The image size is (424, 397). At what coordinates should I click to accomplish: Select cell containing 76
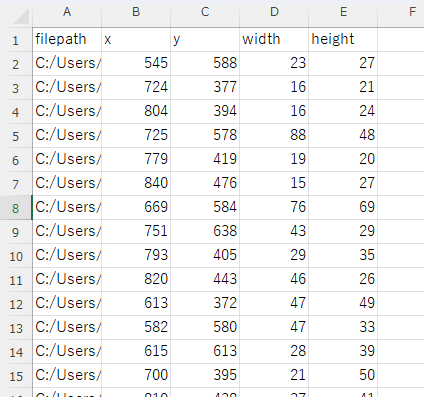274,208
